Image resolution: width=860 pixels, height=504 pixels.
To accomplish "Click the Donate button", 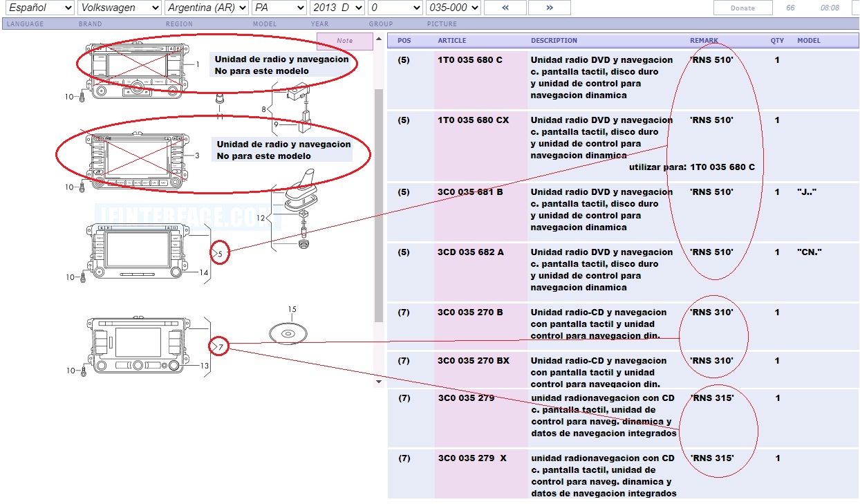I will click(743, 8).
